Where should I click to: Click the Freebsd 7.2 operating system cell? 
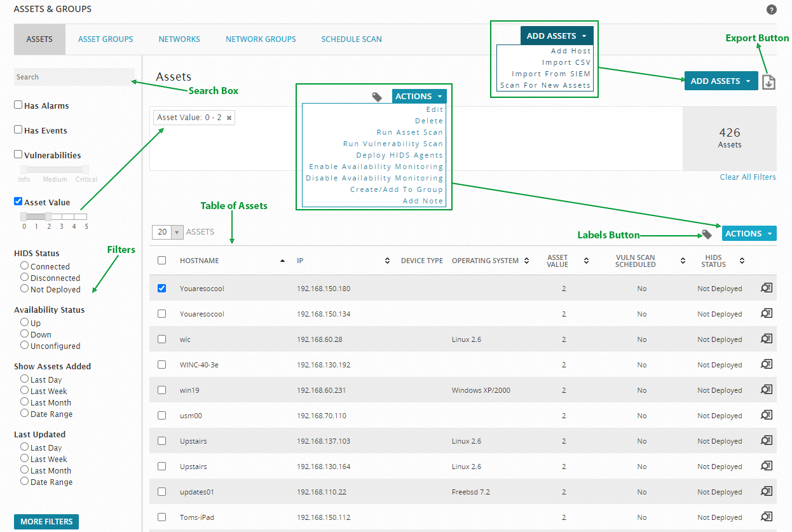(x=471, y=492)
